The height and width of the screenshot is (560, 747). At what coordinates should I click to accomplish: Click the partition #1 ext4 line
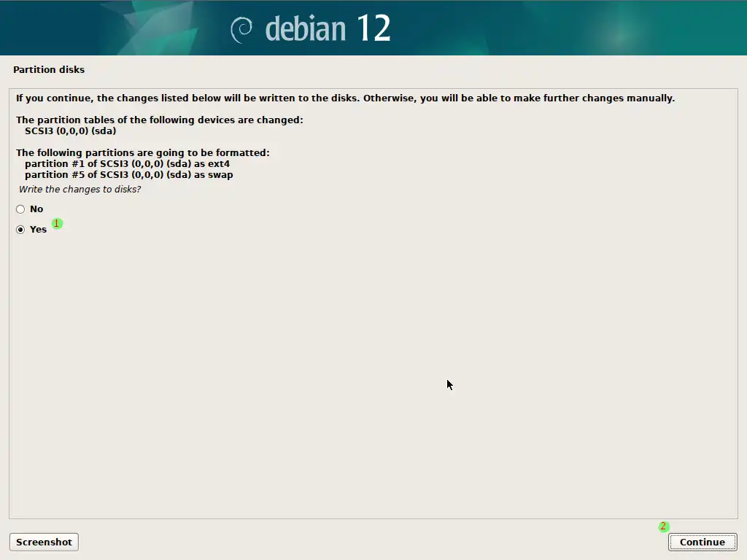coord(127,164)
